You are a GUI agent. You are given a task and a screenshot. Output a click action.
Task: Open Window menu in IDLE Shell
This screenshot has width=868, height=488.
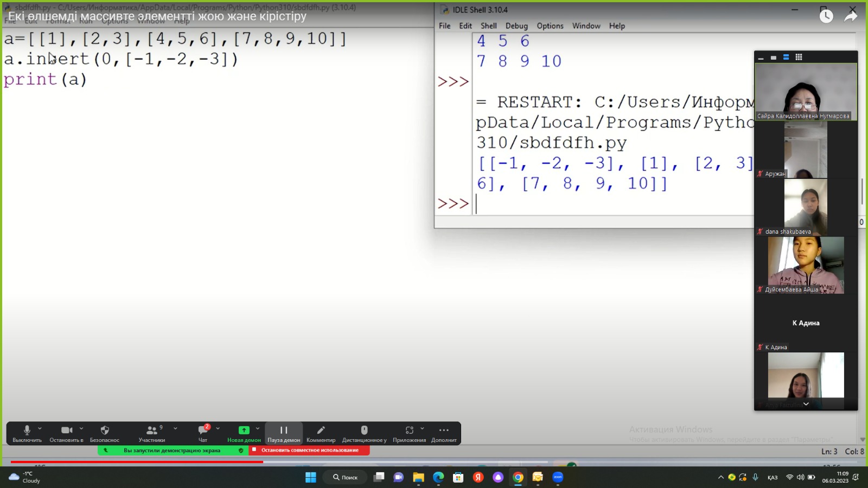click(586, 25)
